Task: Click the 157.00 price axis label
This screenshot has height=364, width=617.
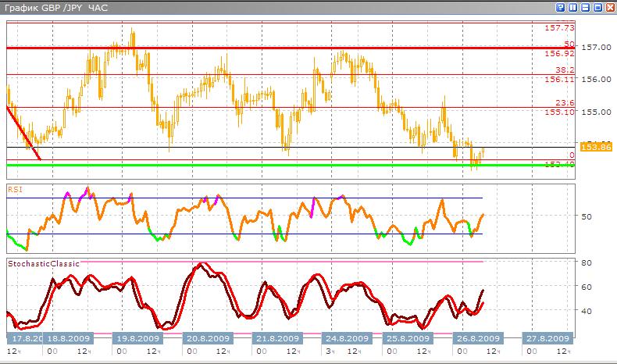Action: (x=596, y=47)
